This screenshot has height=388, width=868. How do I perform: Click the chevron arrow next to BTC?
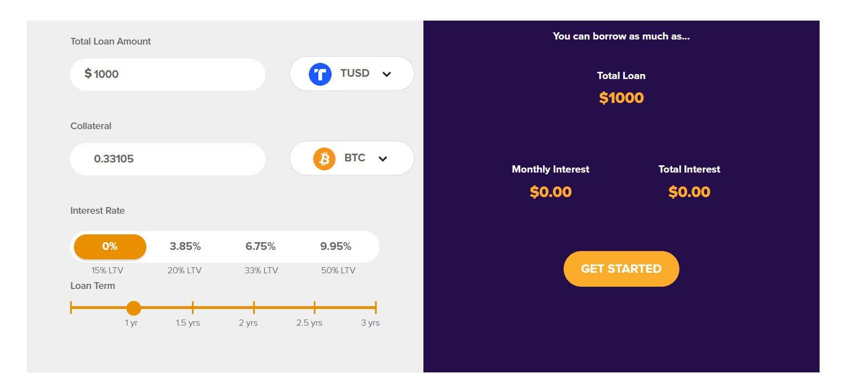tap(382, 159)
